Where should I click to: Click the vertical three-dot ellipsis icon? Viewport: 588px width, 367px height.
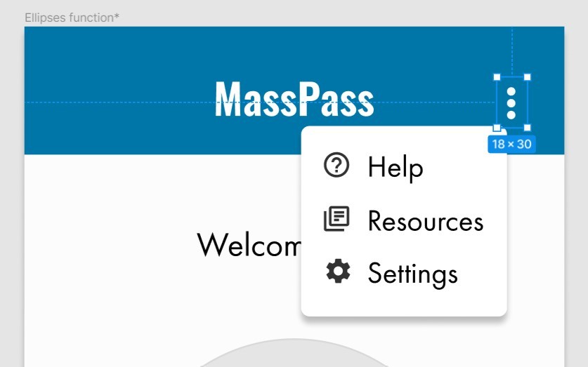(511, 103)
